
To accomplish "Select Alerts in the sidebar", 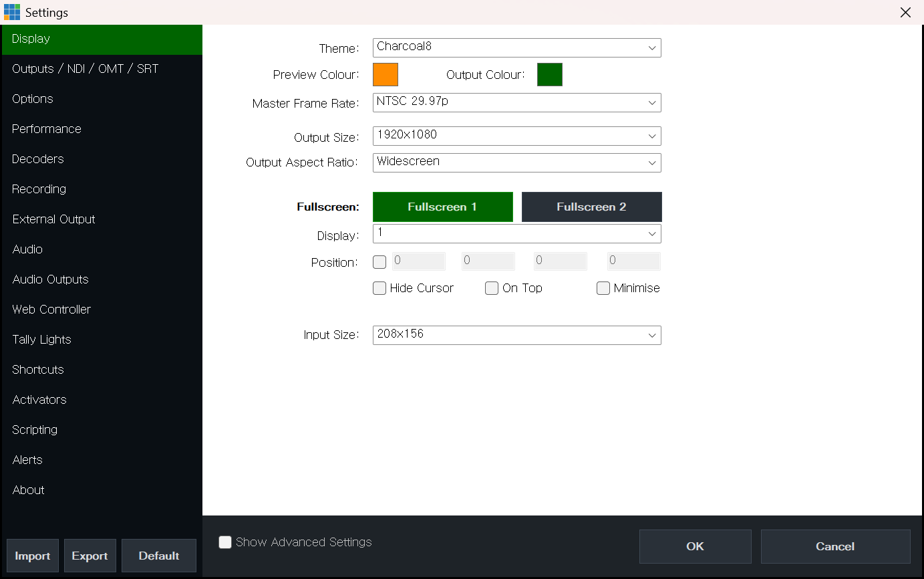I will click(102, 460).
